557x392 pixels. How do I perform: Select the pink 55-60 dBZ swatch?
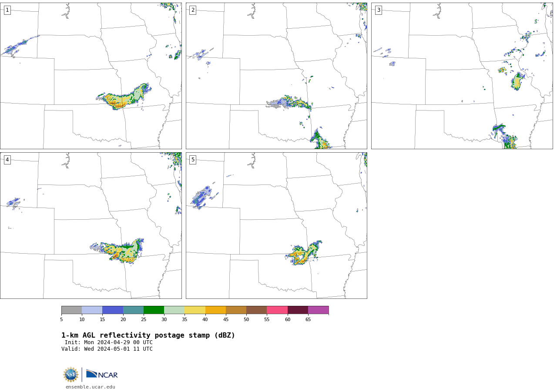coord(277,310)
